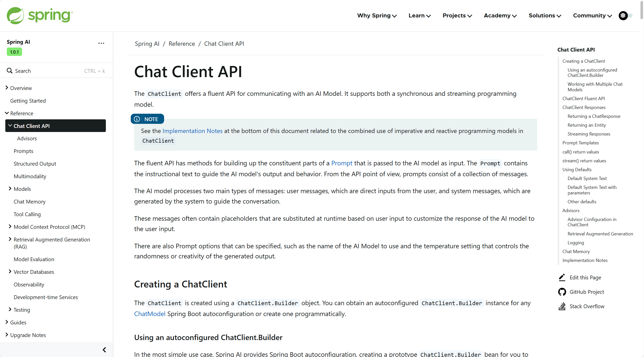Open Observability in the sidebar
Viewport: 644px width, 357px height.
pyautogui.click(x=29, y=284)
